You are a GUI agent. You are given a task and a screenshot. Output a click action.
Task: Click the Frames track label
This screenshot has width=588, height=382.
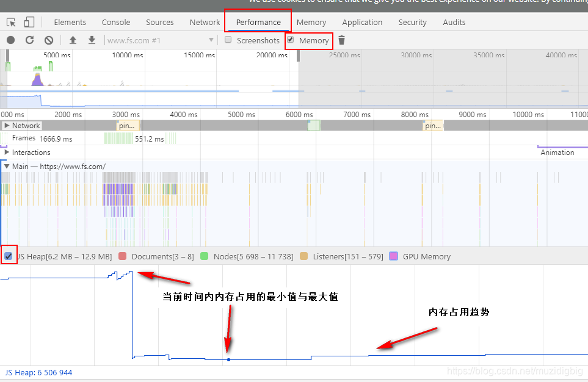pyautogui.click(x=24, y=138)
